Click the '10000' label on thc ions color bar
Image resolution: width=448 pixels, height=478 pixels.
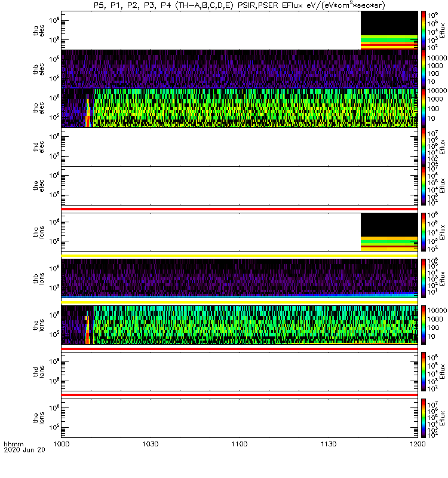[437, 310]
